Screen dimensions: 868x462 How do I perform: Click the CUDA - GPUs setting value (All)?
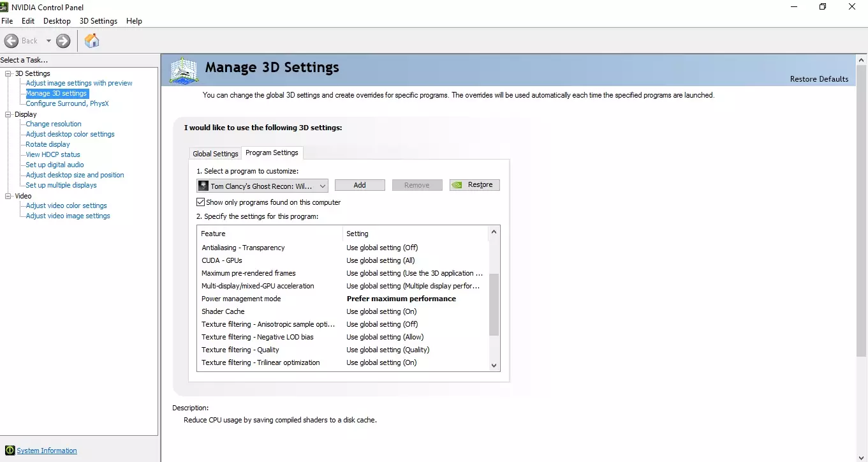(x=381, y=260)
